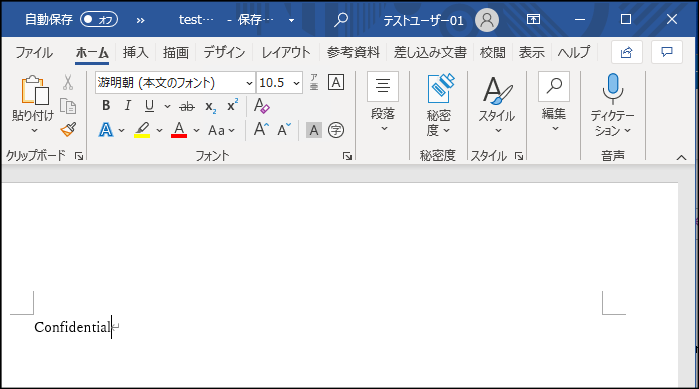Click the Comments speech bubble icon
Screen dimensions: 699x389
(x=667, y=52)
